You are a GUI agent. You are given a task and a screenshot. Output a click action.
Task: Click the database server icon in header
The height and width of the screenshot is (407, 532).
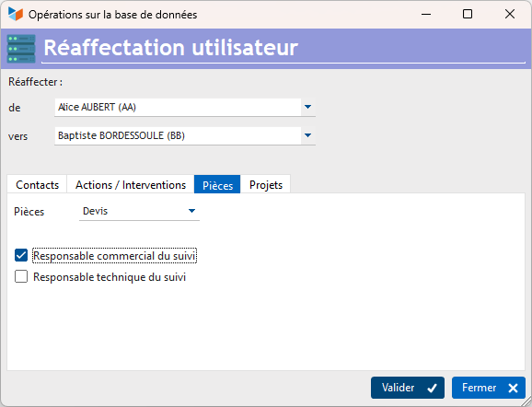pos(21,49)
